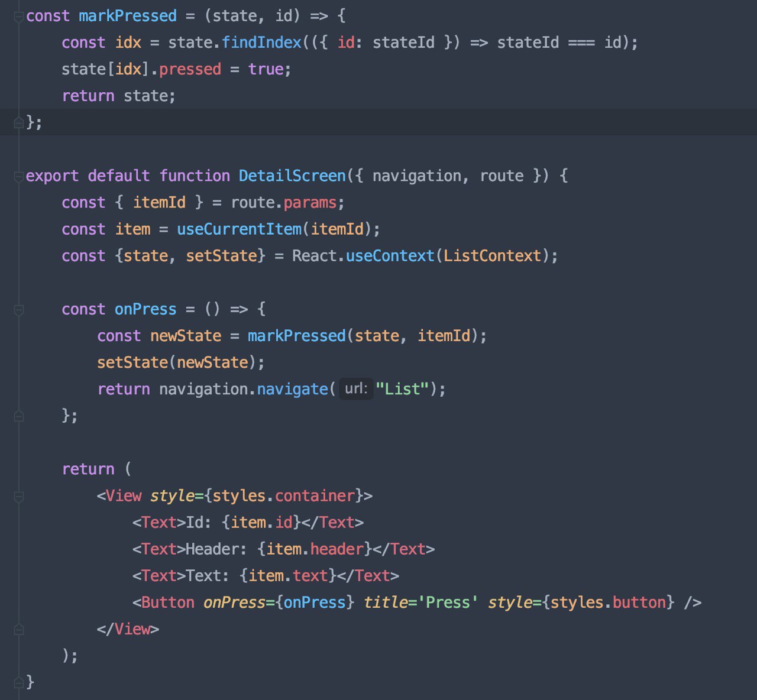Click the 'Press' title string
Screen dimensions: 757x700
(x=448, y=602)
